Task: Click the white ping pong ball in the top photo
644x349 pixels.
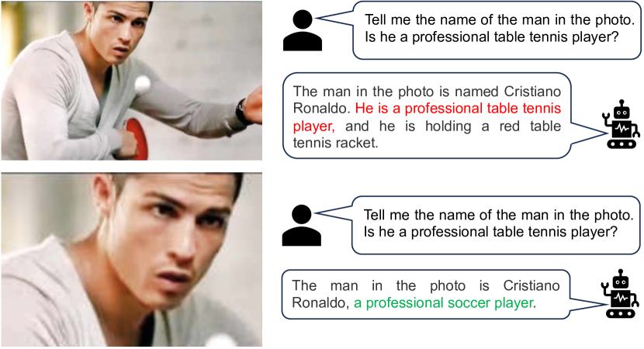Action: coord(143,83)
